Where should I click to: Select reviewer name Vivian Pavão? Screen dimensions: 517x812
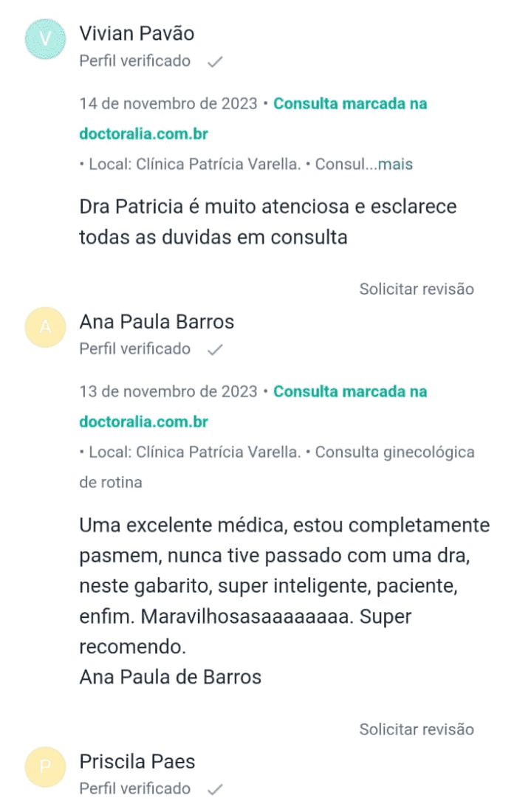(x=137, y=34)
